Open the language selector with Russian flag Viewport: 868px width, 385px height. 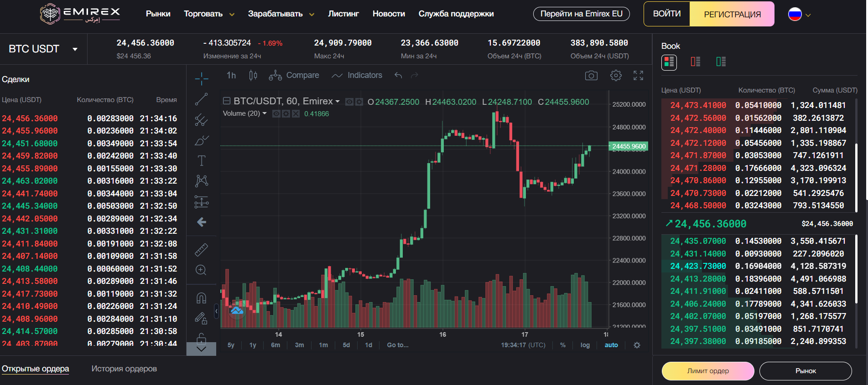(799, 15)
